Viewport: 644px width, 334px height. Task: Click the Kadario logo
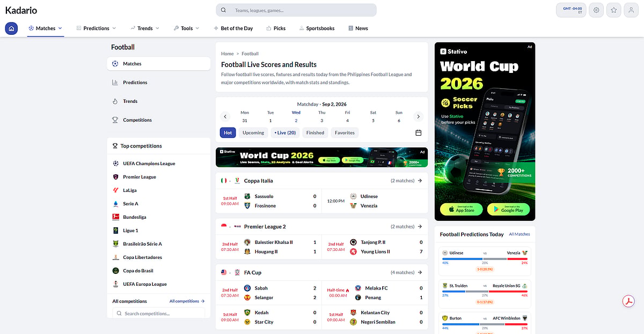coord(21,10)
